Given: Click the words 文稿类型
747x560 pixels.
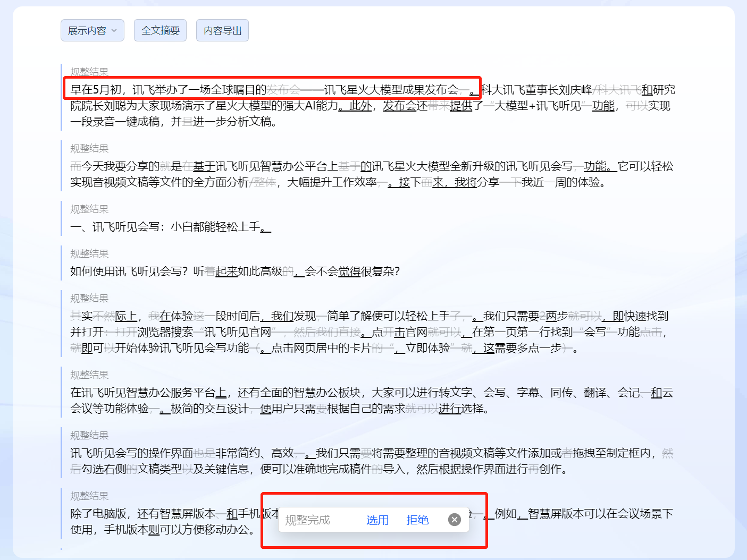Looking at the screenshot, I should click(160, 469).
